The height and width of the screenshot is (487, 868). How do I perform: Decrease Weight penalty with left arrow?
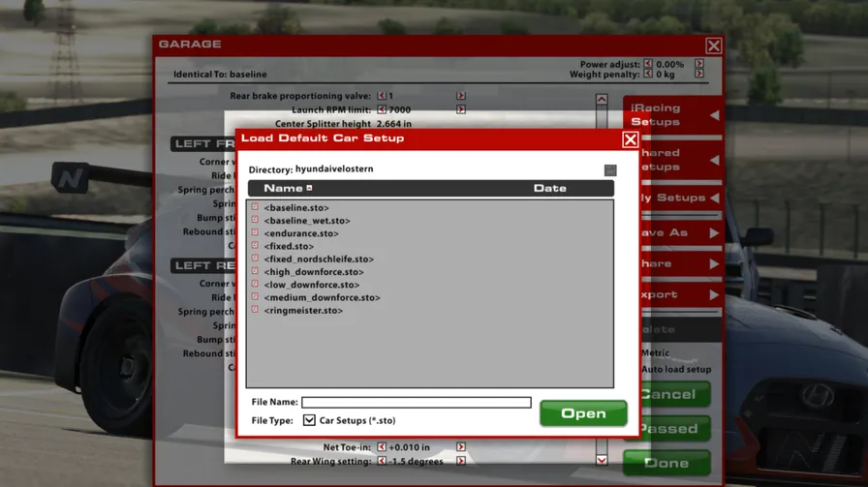tap(648, 74)
